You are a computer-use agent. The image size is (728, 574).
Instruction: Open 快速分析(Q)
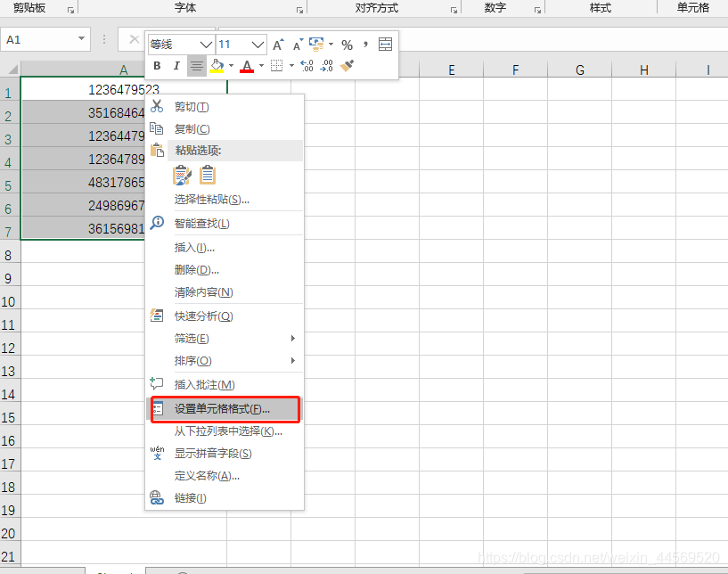[x=225, y=316]
